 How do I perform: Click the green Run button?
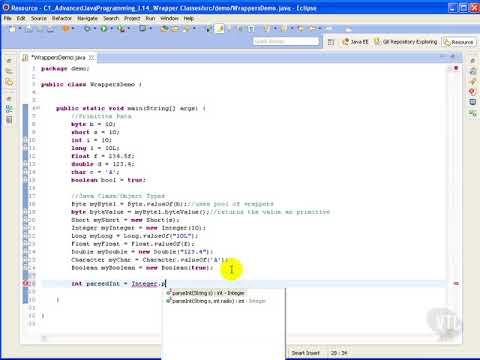tap(104, 29)
